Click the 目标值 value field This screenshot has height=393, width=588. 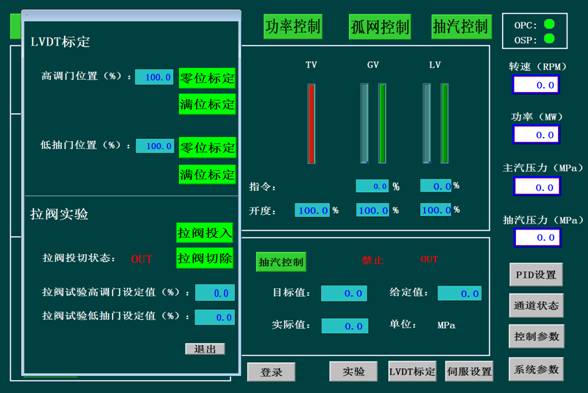point(344,293)
